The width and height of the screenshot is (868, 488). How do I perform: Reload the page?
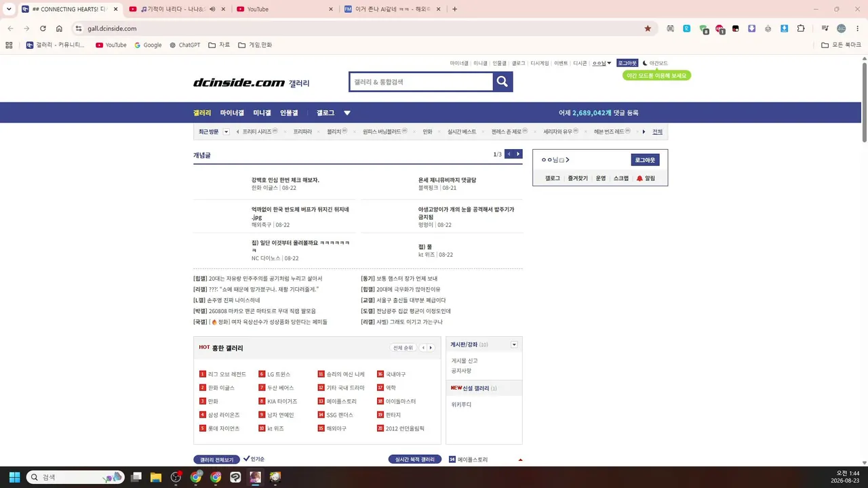(43, 28)
